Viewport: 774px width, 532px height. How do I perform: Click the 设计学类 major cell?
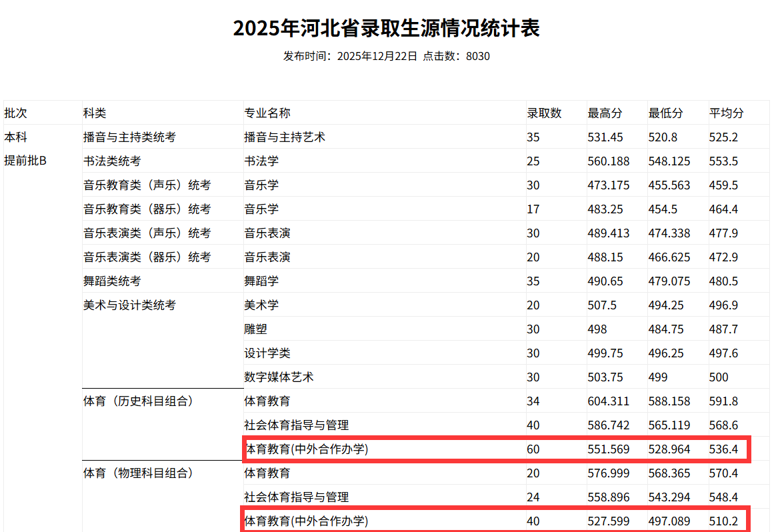coord(267,353)
